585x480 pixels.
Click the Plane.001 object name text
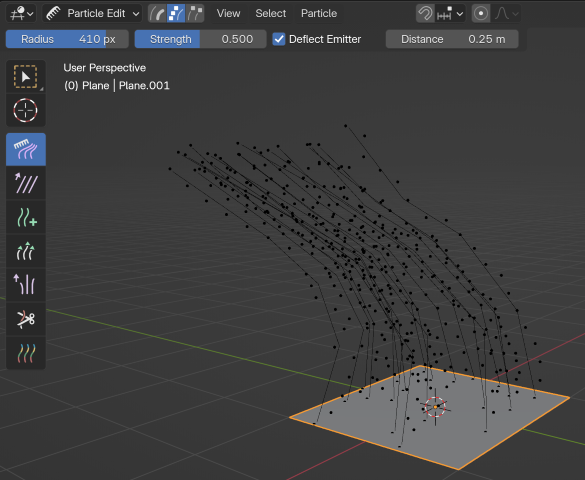(144, 86)
